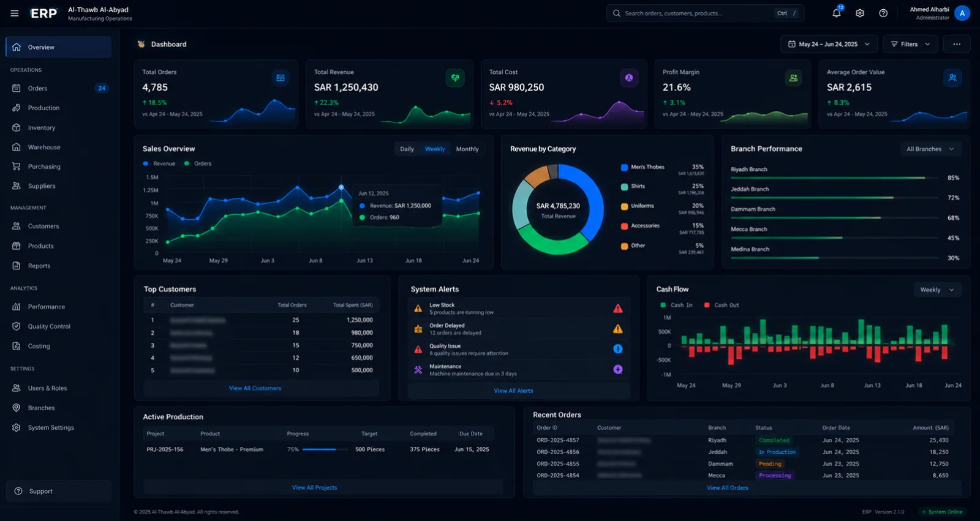The width and height of the screenshot is (980, 521).
Task: Toggle the Other category legend
Action: [633, 246]
